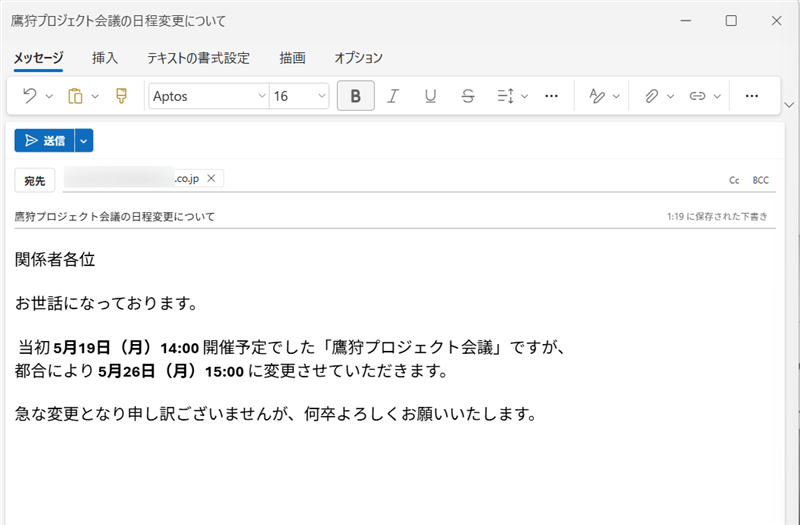Remove the recipient with the X

[x=211, y=178]
